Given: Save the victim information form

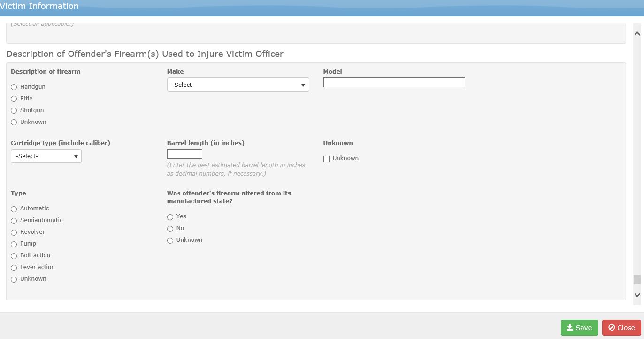Looking at the screenshot, I should point(579,328).
